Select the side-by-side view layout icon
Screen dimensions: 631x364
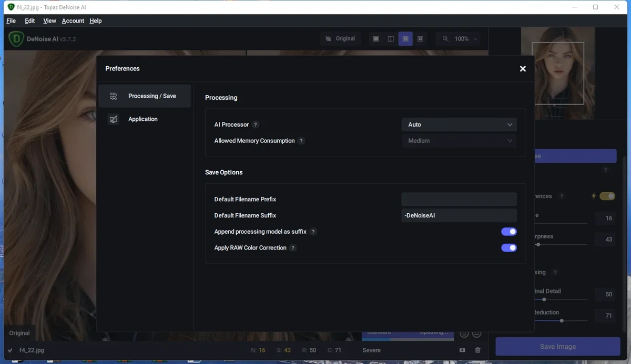(x=405, y=39)
